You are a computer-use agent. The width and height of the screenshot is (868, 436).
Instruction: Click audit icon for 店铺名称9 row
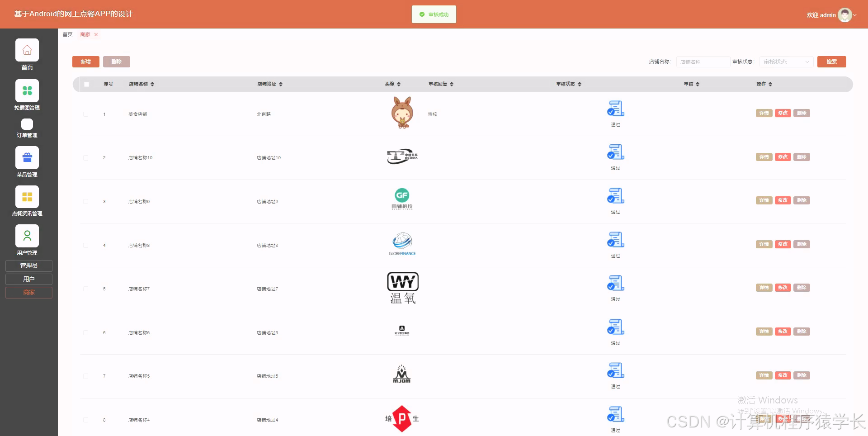tap(616, 196)
